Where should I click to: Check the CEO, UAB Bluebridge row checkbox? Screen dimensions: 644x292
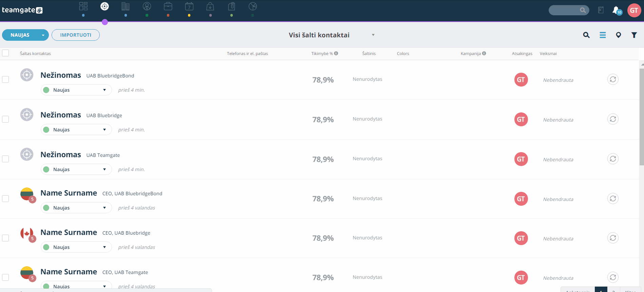pyautogui.click(x=5, y=238)
